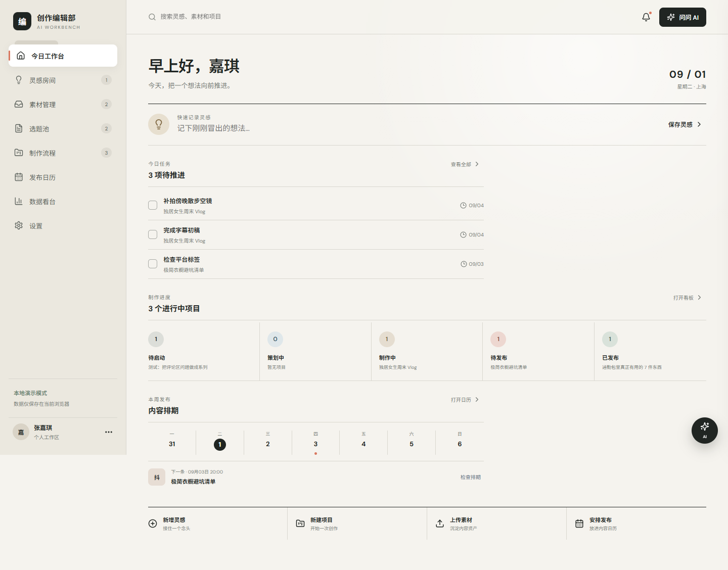This screenshot has width=728, height=570.
Task: Check off 补拍傍晚散步空镜 task
Action: click(x=153, y=205)
